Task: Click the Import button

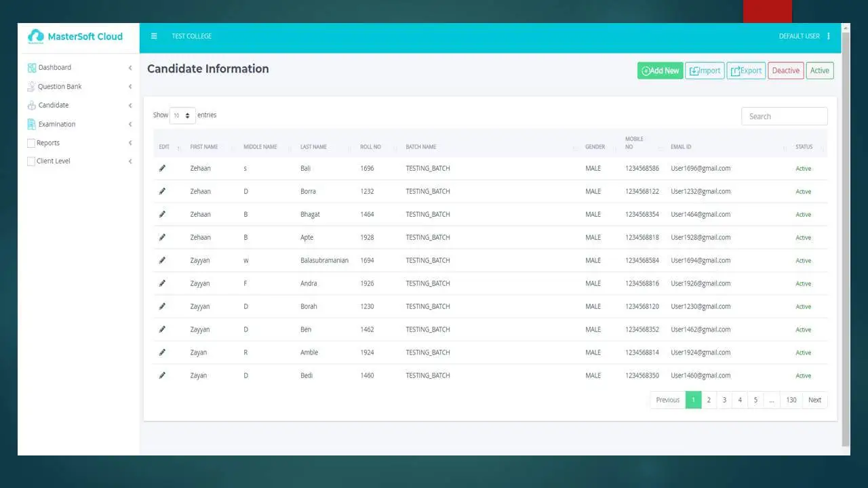Action: 705,70
